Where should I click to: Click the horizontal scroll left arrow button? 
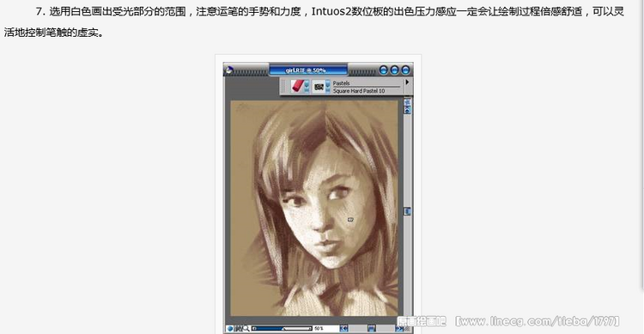343,329
